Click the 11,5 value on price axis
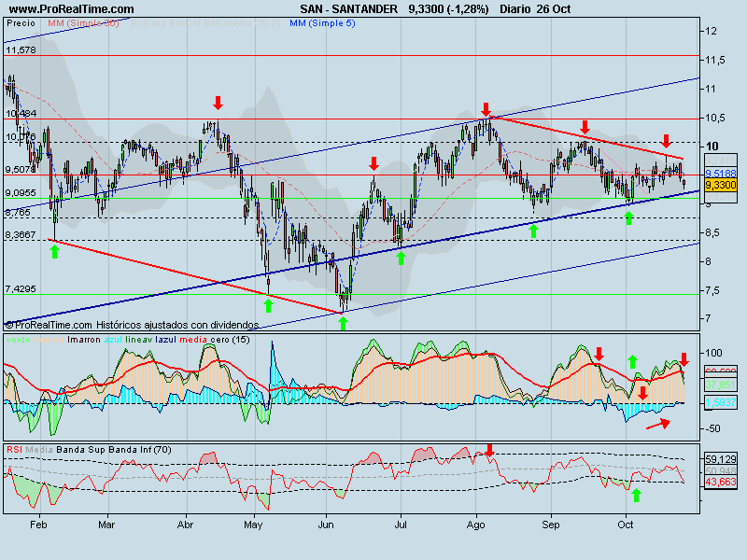 click(715, 60)
